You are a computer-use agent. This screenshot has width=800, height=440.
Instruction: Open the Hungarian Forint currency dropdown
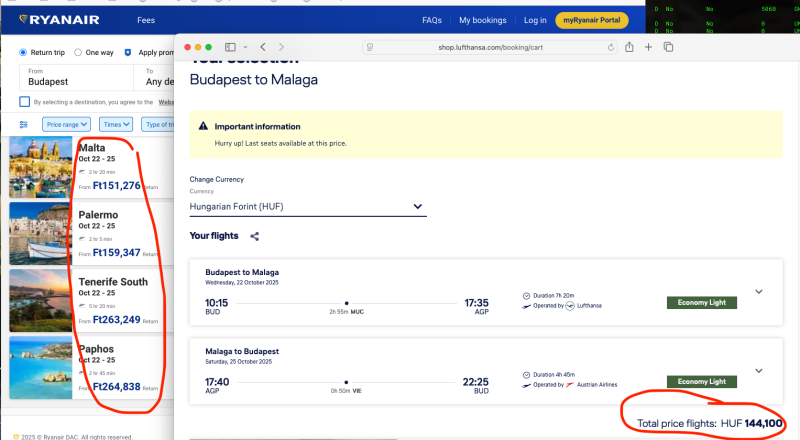(x=307, y=207)
